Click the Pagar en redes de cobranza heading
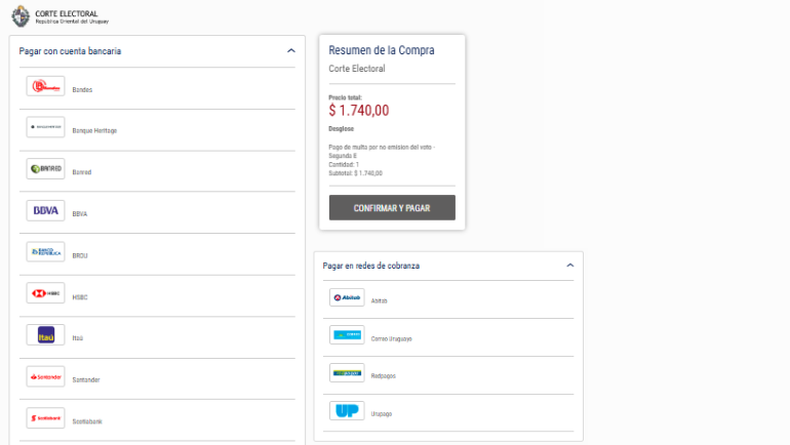Viewport: 790px width, 445px height. [371, 266]
